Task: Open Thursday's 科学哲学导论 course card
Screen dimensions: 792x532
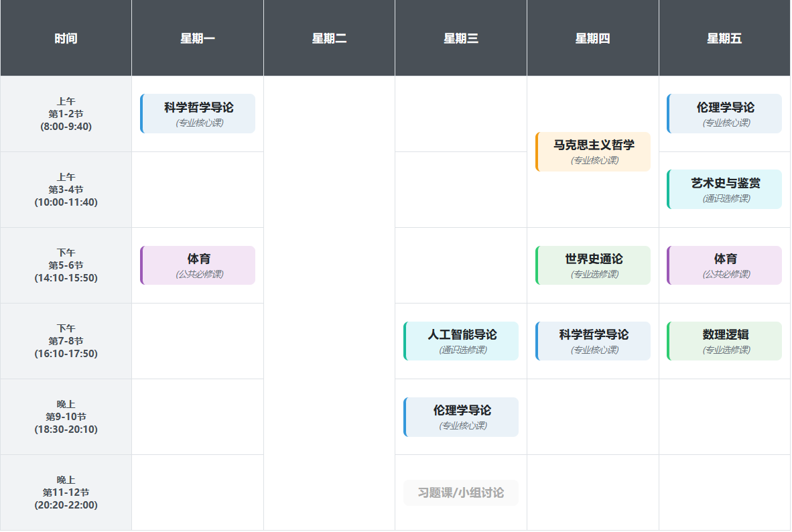Action: pos(593,341)
